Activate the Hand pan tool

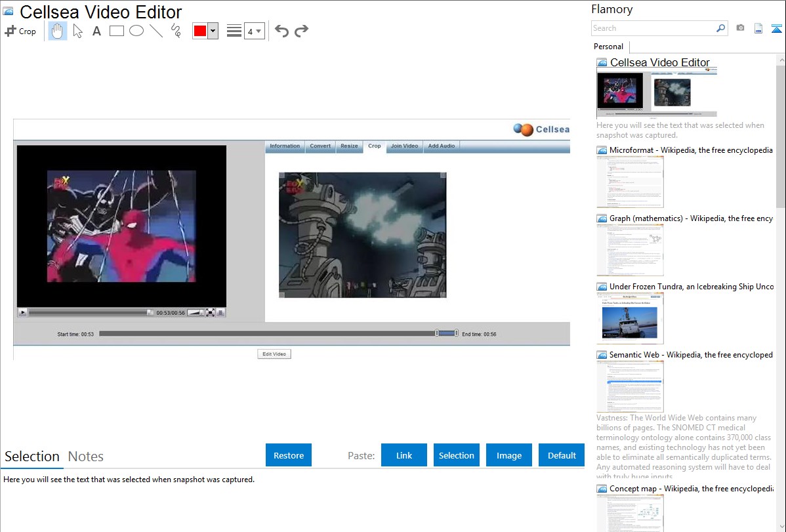[58, 31]
